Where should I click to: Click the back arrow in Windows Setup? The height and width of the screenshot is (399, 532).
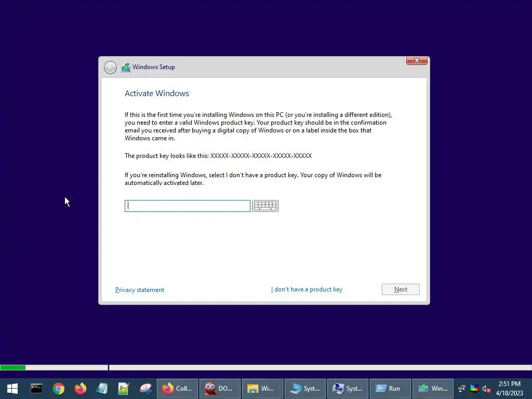click(110, 68)
